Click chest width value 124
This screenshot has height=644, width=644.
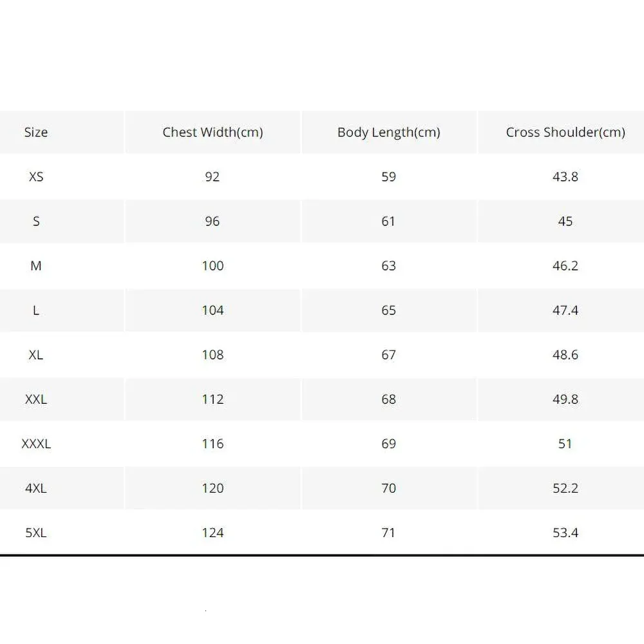coord(213,533)
